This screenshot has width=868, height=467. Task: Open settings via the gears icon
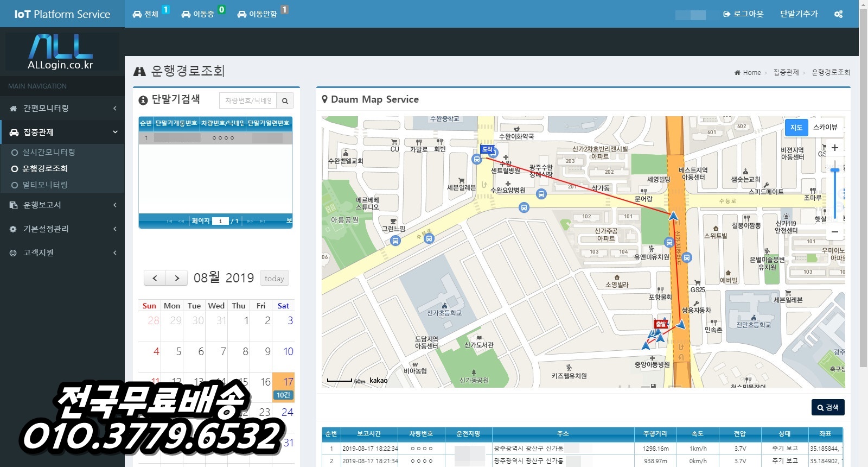(x=838, y=14)
